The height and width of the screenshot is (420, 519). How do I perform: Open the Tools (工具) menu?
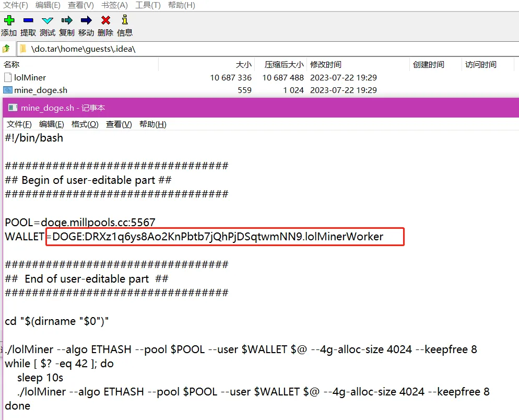point(148,5)
